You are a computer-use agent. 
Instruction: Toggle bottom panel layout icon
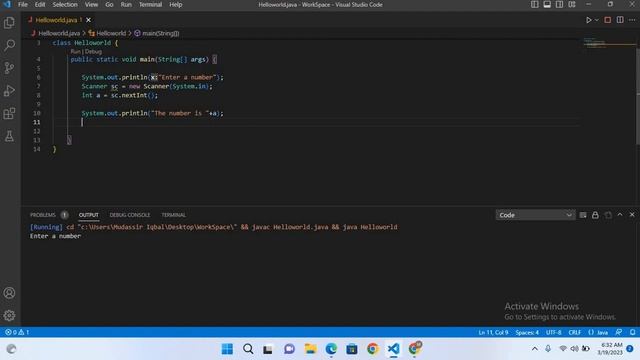(547, 4)
